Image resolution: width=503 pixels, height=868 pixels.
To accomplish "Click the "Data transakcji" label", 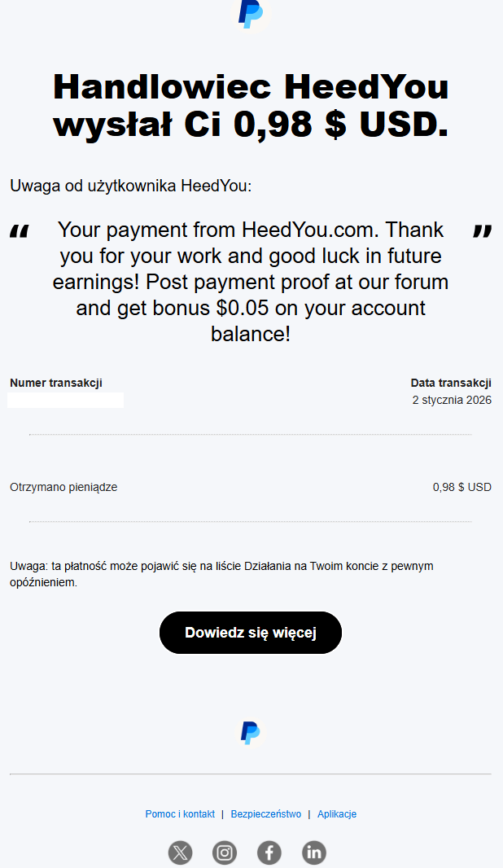I will (451, 383).
